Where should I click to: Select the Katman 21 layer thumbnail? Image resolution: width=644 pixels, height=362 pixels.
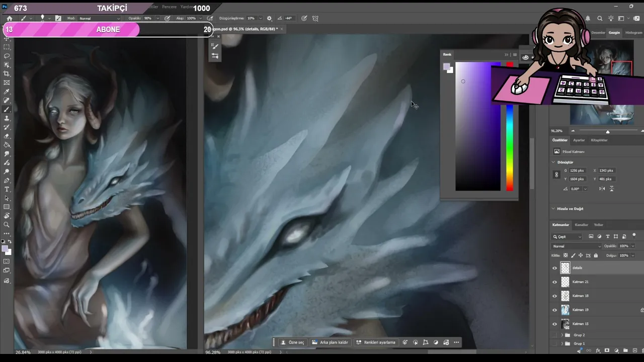click(566, 282)
